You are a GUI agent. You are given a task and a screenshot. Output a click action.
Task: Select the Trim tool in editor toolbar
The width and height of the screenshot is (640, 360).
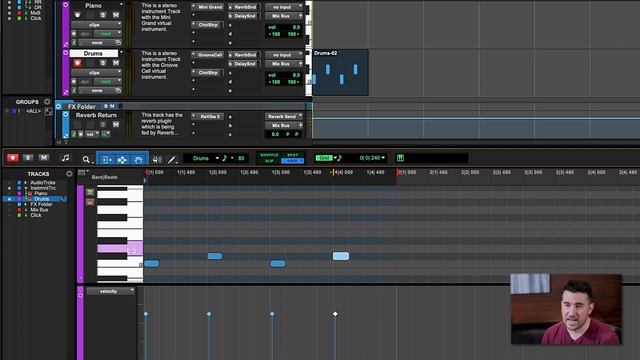coord(106,160)
